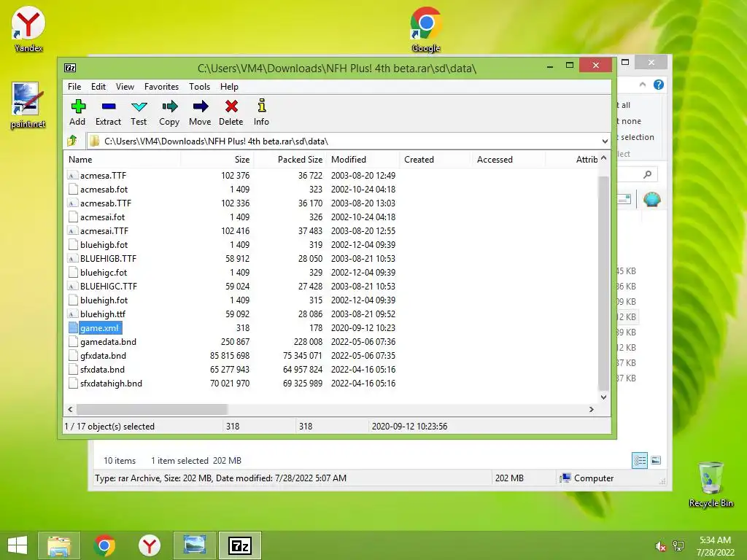The height and width of the screenshot is (560, 747).
Task: Select the sfxdata.bnd file
Action: tap(102, 370)
